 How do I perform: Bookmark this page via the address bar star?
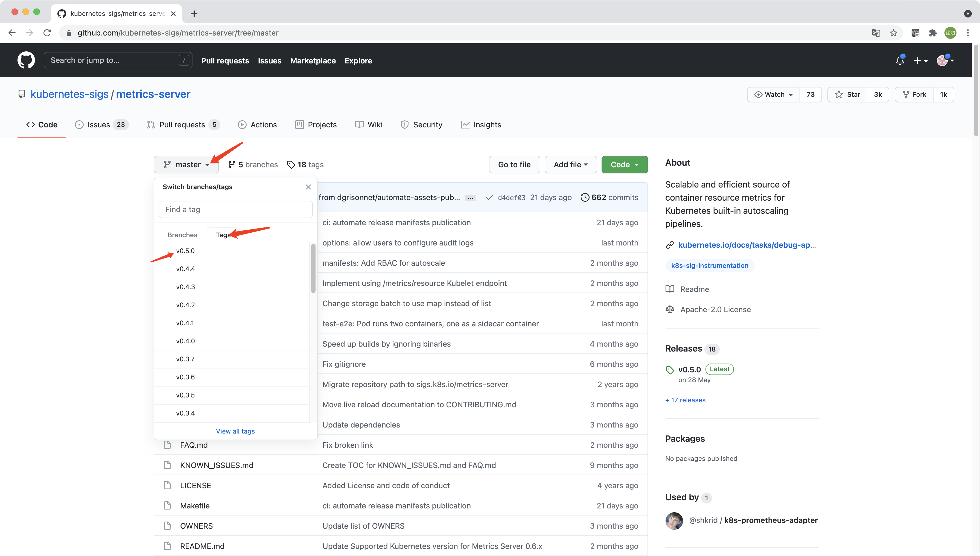[x=893, y=33]
